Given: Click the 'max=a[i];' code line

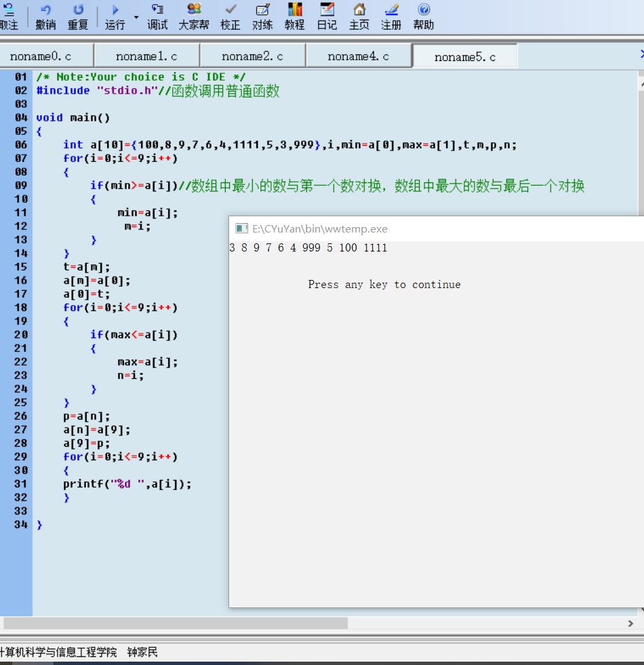Looking at the screenshot, I should tap(148, 362).
